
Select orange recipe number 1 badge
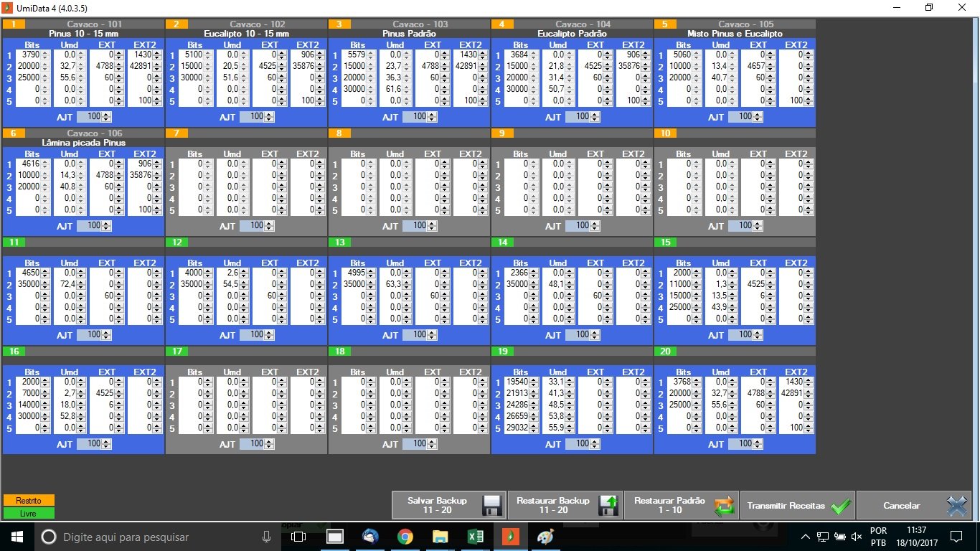[14, 24]
